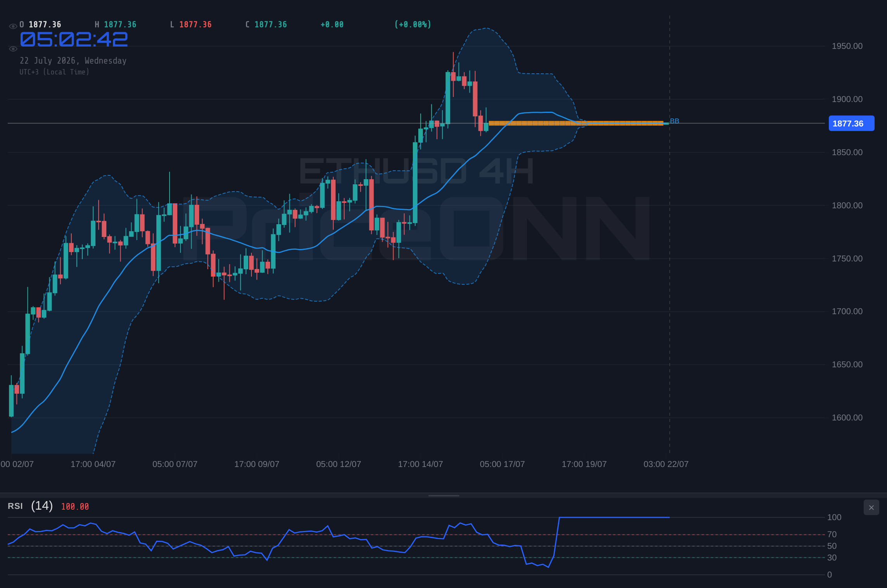Click the 1950.00 price axis label

(847, 46)
